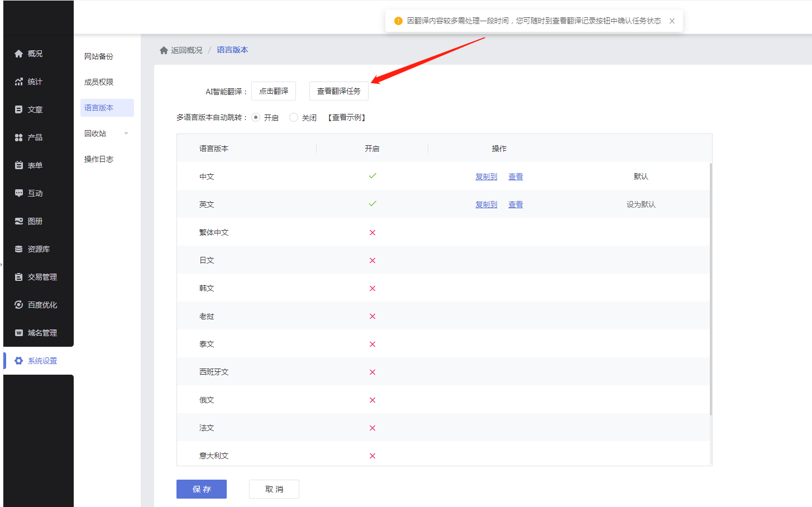Select the 关闭 auto-redirect radio button

click(294, 117)
